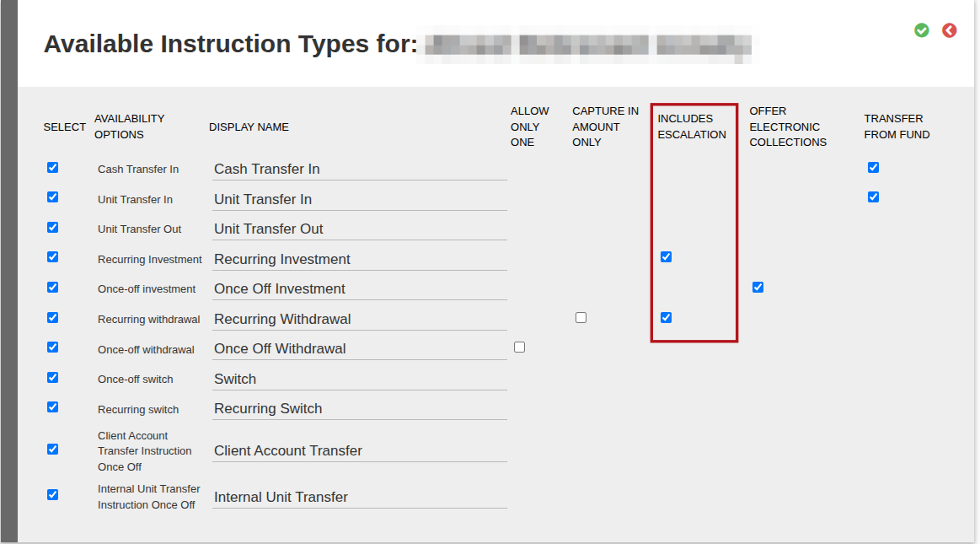Edit the Once Off Investment display name

pos(359,289)
